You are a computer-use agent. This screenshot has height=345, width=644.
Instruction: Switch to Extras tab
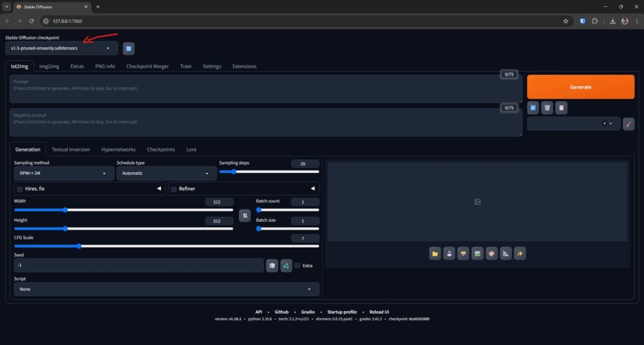pos(77,66)
